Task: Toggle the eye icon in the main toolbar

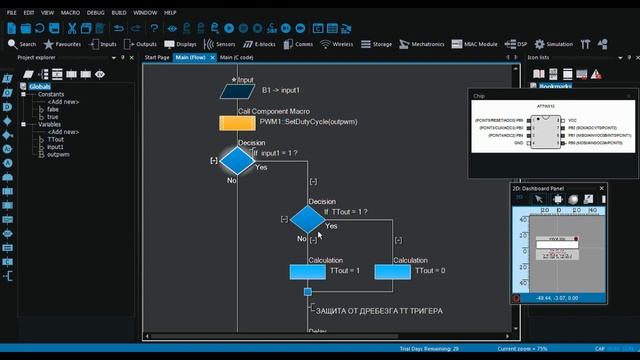Action: coord(172,28)
